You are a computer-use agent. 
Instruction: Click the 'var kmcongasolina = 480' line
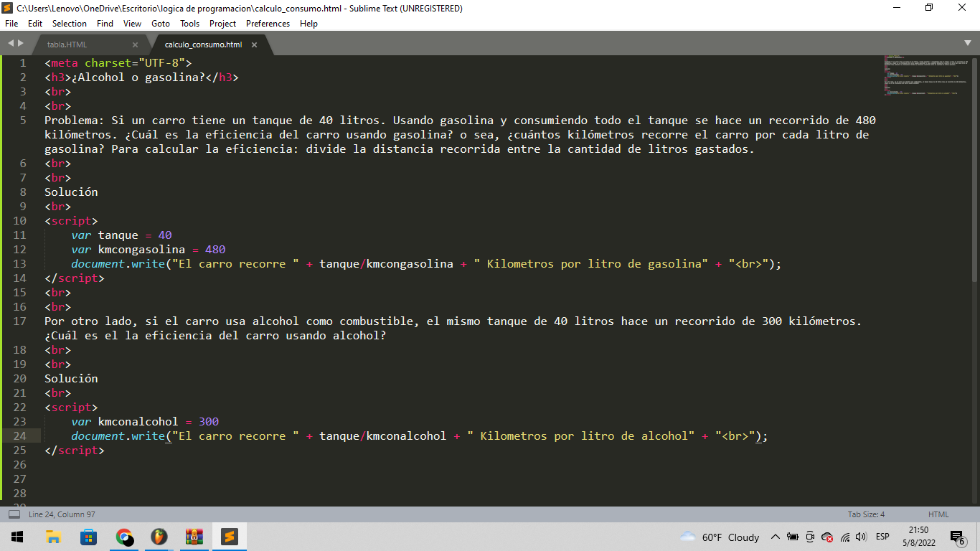pyautogui.click(x=149, y=250)
